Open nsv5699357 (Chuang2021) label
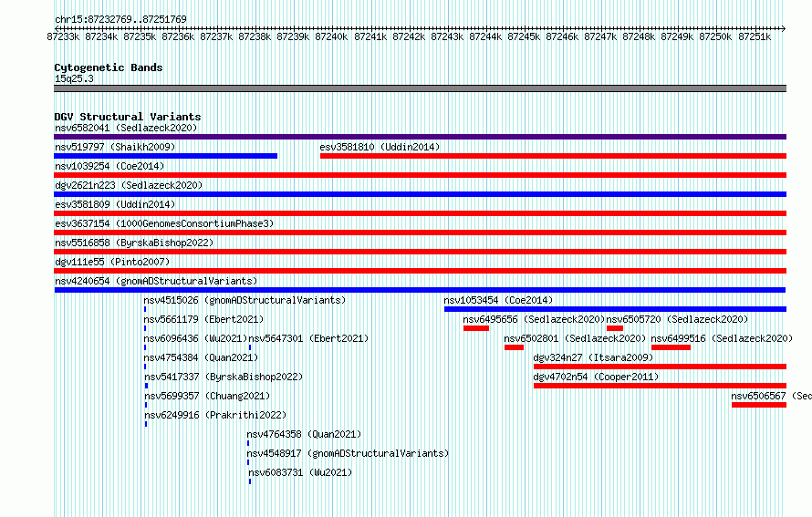The width and height of the screenshot is (812, 517). pyautogui.click(x=207, y=396)
